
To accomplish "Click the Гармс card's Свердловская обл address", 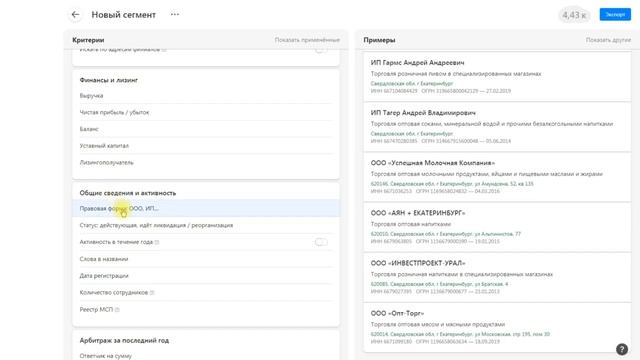I will click(412, 84).
